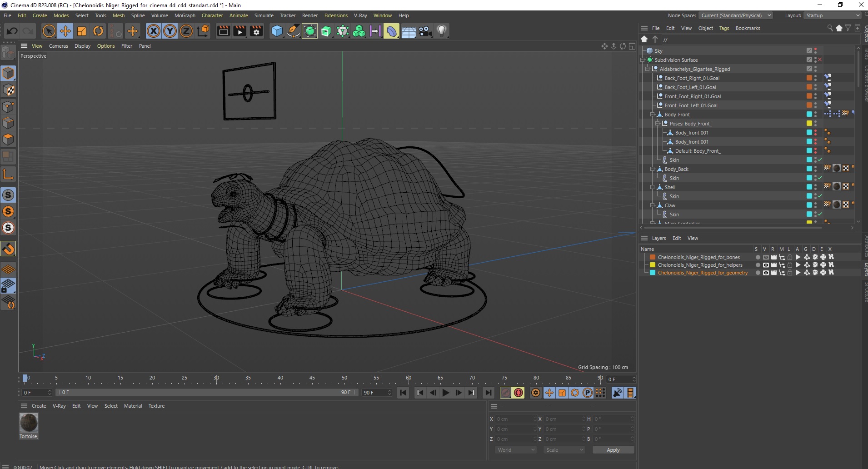
Task: Switch to Model mode
Action: pyautogui.click(x=8, y=73)
